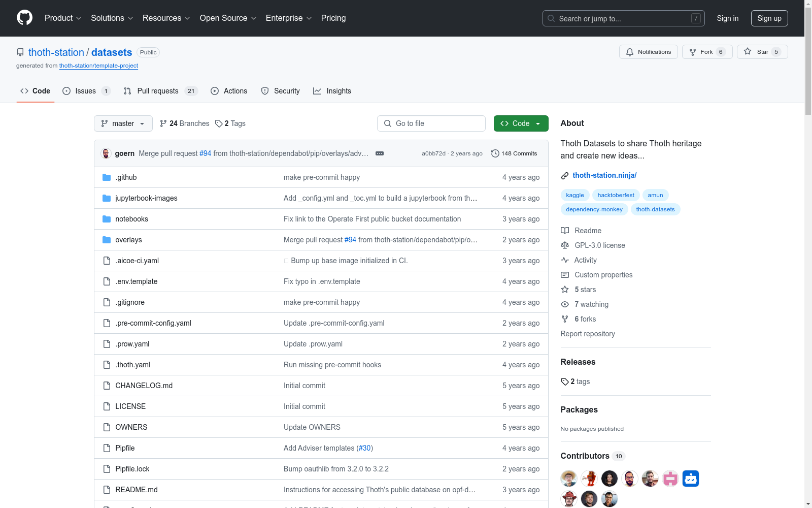Open the Pull requests tab
The height and width of the screenshot is (508, 812).
tap(160, 91)
